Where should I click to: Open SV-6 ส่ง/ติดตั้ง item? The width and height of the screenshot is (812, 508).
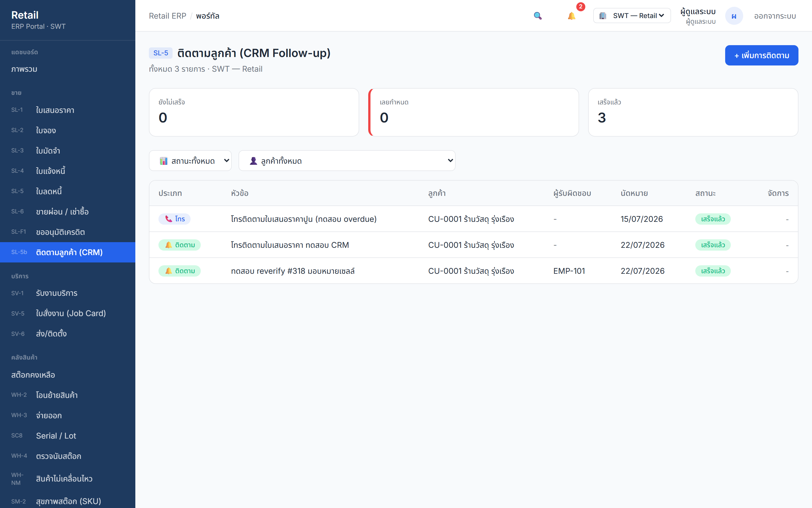coord(67,334)
